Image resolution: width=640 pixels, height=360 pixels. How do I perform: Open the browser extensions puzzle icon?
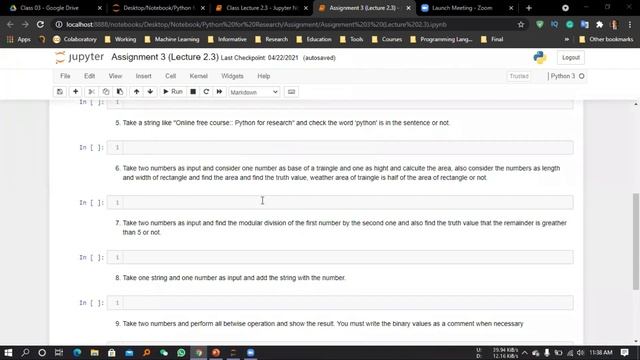600,24
